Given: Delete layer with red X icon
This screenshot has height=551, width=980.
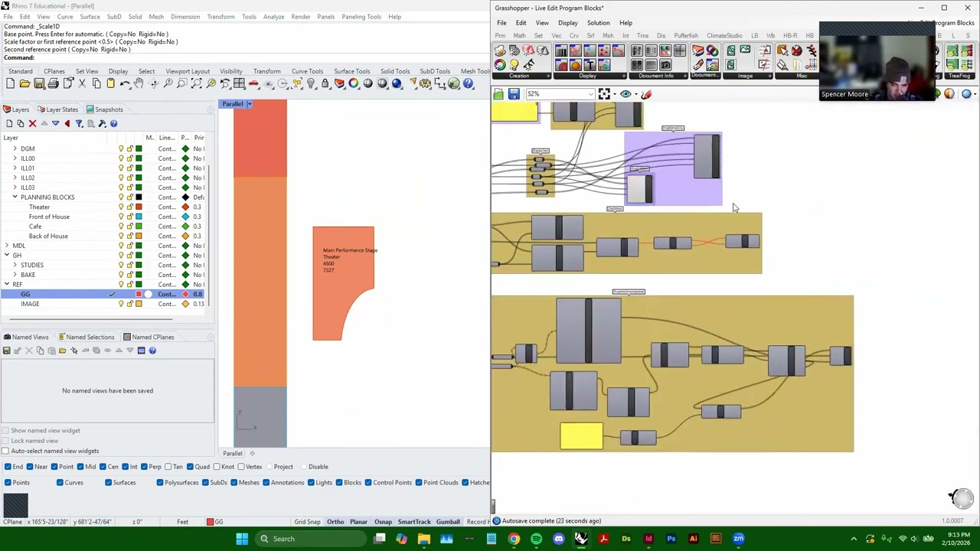Looking at the screenshot, I should point(32,123).
